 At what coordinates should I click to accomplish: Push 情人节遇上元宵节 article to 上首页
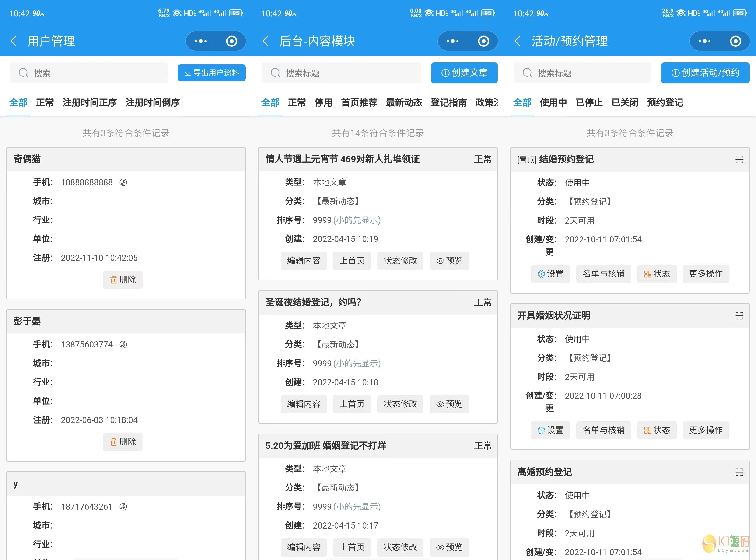352,261
